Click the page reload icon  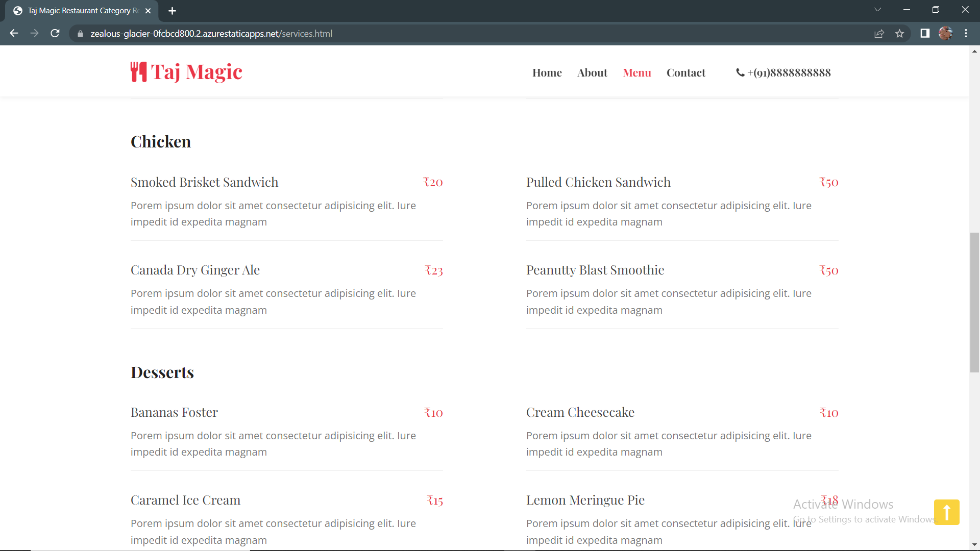55,33
